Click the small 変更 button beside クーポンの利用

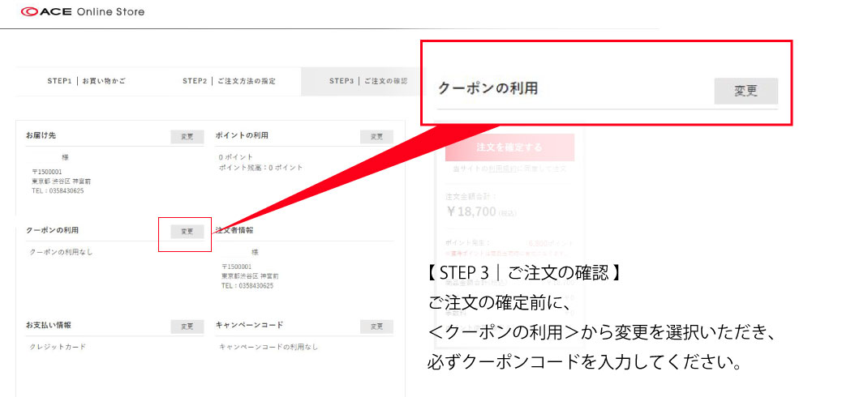click(187, 231)
